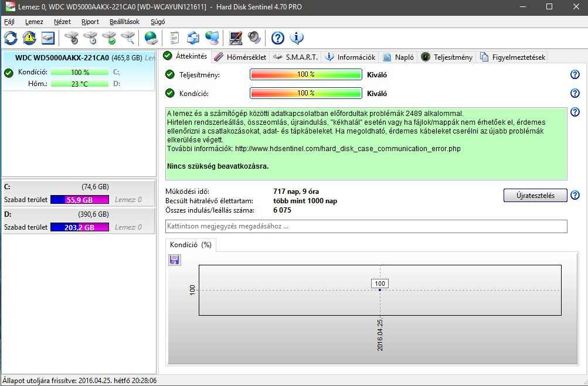Click the comment field Kattintson megjegyzés megadásához
Screen dimensions: 588x386
pos(366,226)
